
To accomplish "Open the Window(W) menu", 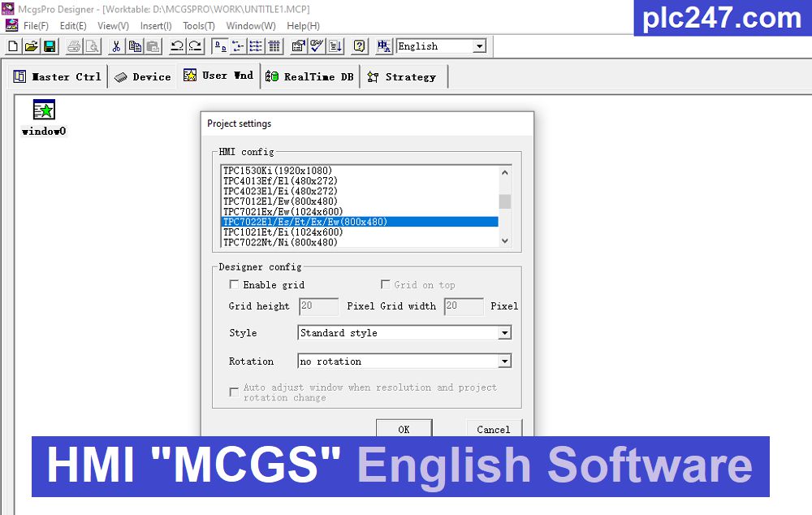I will (x=251, y=26).
